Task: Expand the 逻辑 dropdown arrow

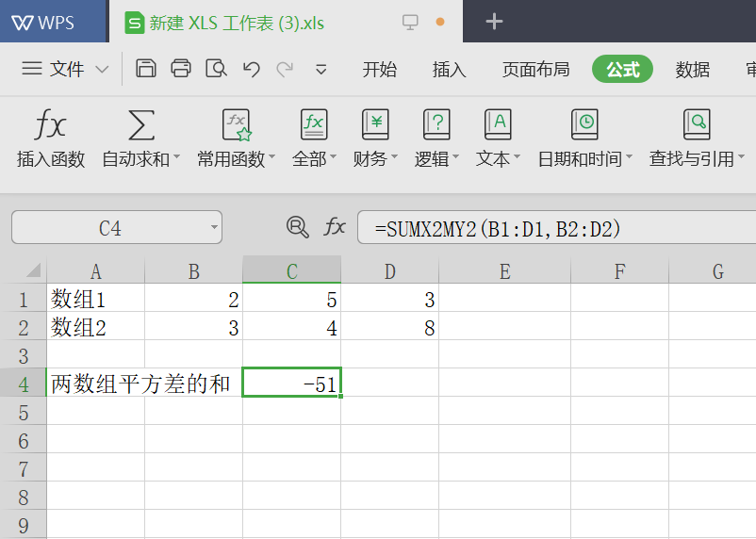Action: click(x=455, y=157)
